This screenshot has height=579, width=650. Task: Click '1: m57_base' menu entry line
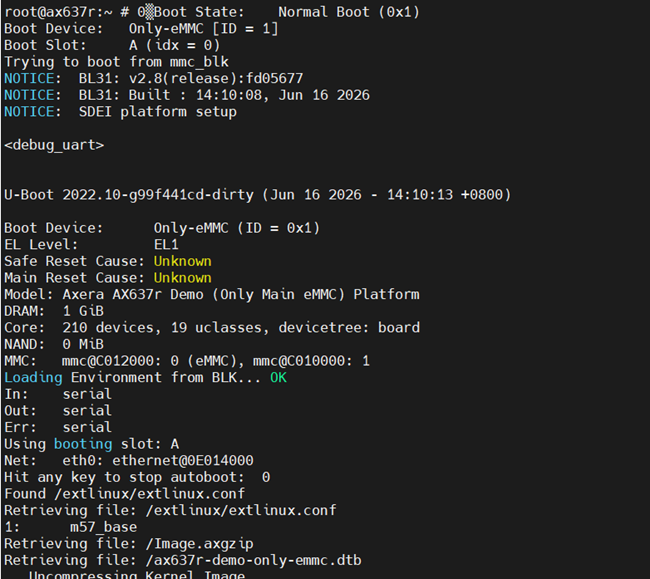pyautogui.click(x=70, y=527)
